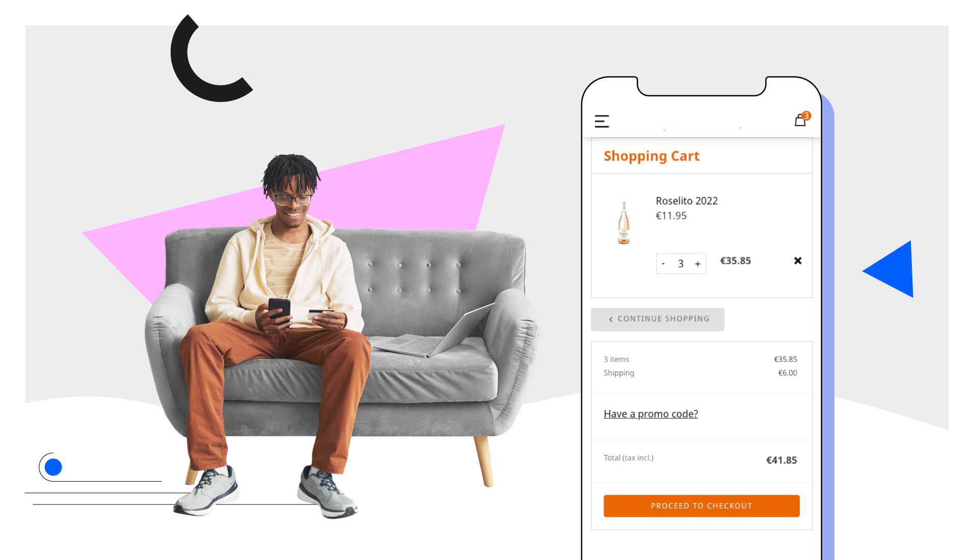Click the minus icon to decrease quantity
The image size is (974, 560).
point(664,264)
